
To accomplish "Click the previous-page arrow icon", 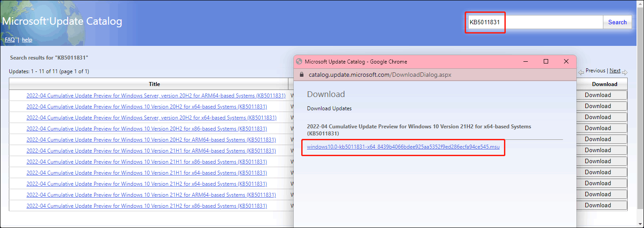I will point(581,71).
